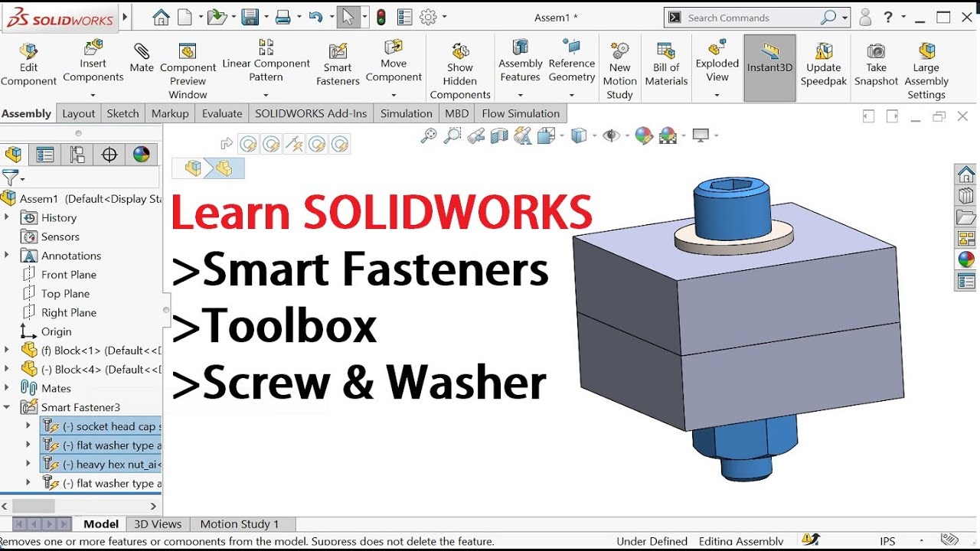Select the heavy hex nut item
The width and height of the screenshot is (980, 551).
point(102,465)
